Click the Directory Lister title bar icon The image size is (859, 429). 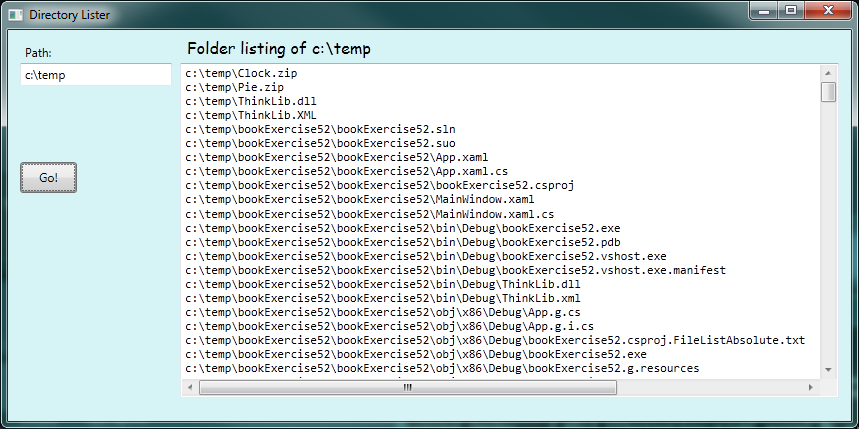(16, 15)
